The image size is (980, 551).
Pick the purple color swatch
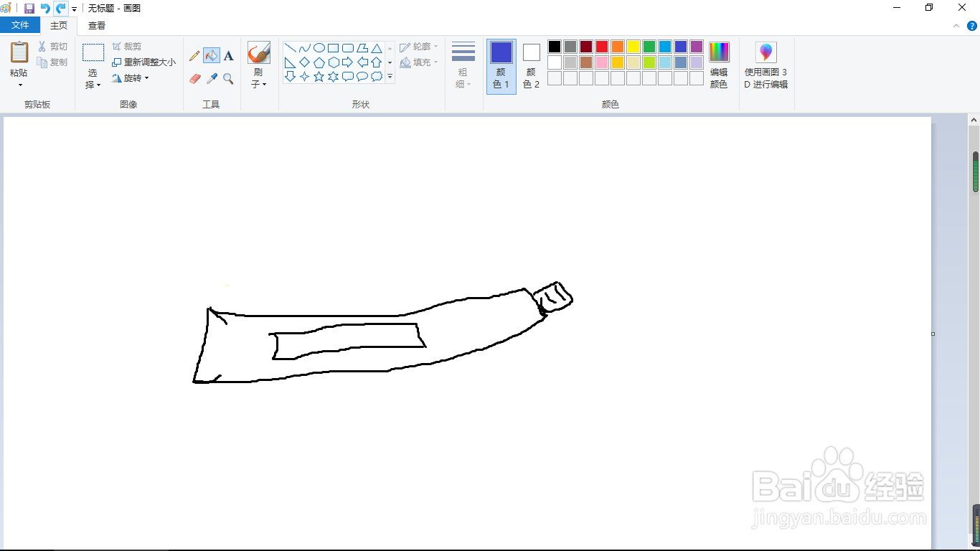(697, 47)
